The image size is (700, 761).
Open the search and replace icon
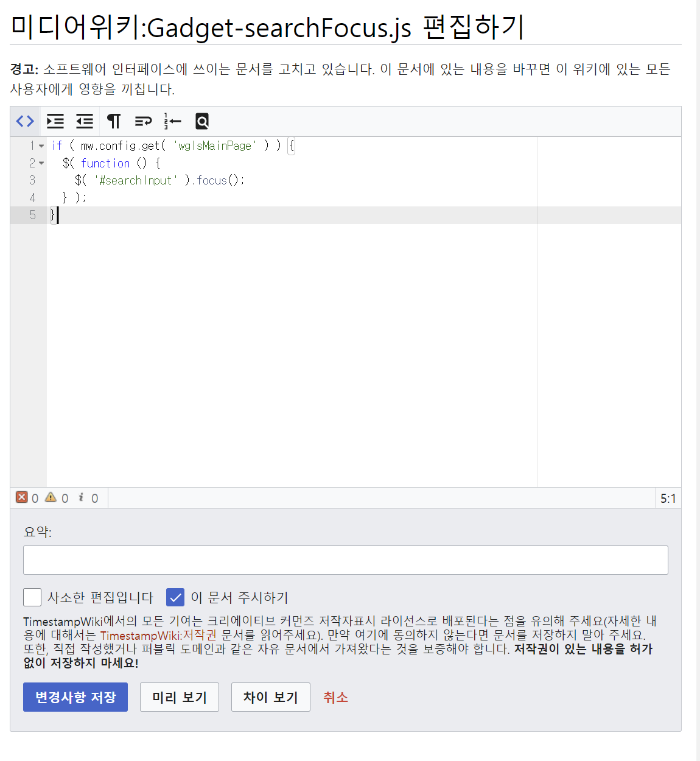click(202, 121)
